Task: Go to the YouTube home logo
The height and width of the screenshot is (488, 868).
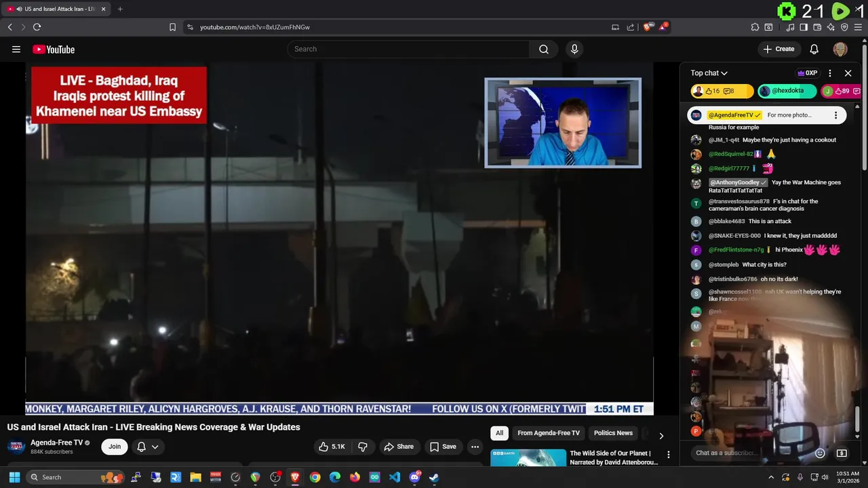Action: pos(54,49)
